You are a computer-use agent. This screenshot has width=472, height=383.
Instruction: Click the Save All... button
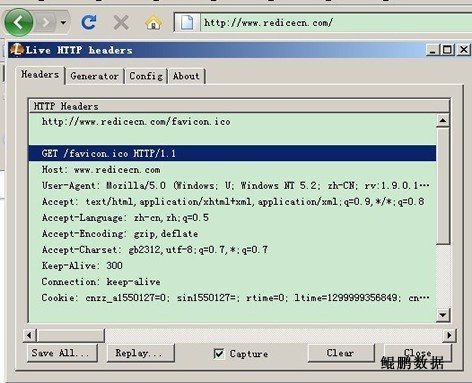pos(62,353)
